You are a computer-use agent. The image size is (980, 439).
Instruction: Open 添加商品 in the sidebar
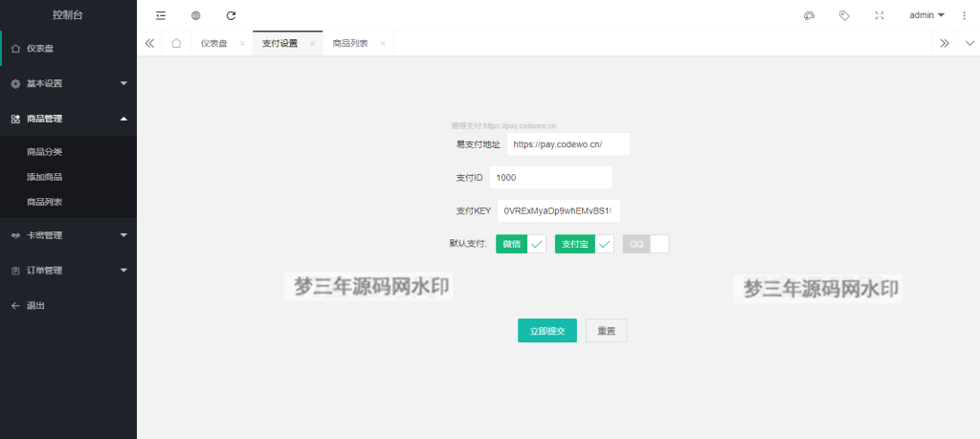tap(68, 177)
